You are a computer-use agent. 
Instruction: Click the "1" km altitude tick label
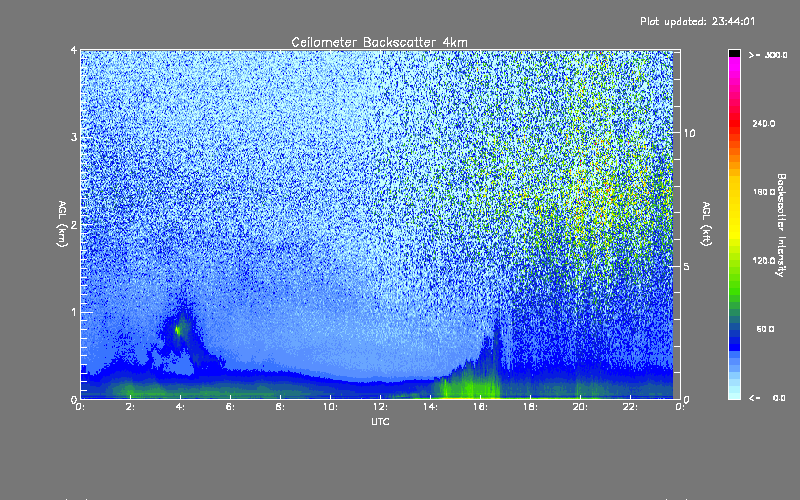(x=74, y=312)
